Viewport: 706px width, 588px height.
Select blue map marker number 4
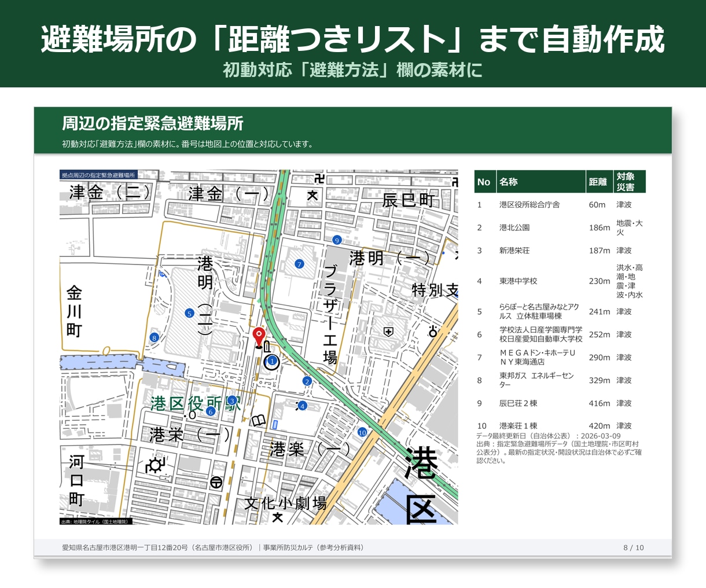(x=302, y=406)
